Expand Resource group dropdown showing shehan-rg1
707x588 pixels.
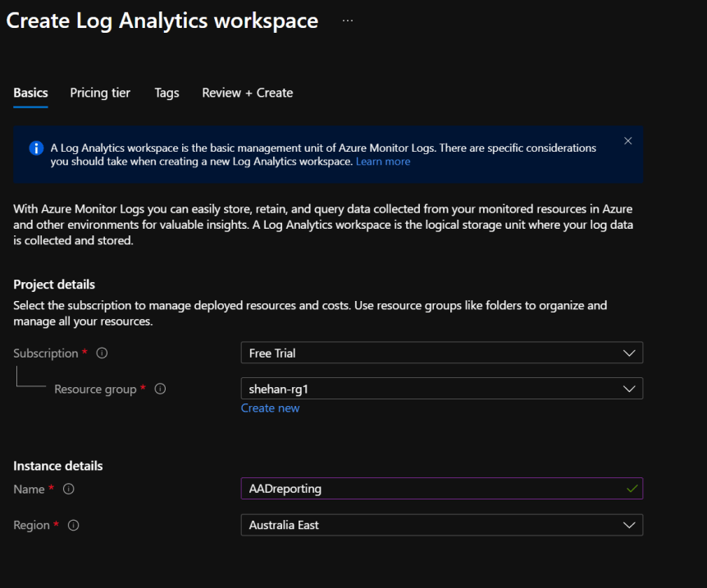(442, 389)
